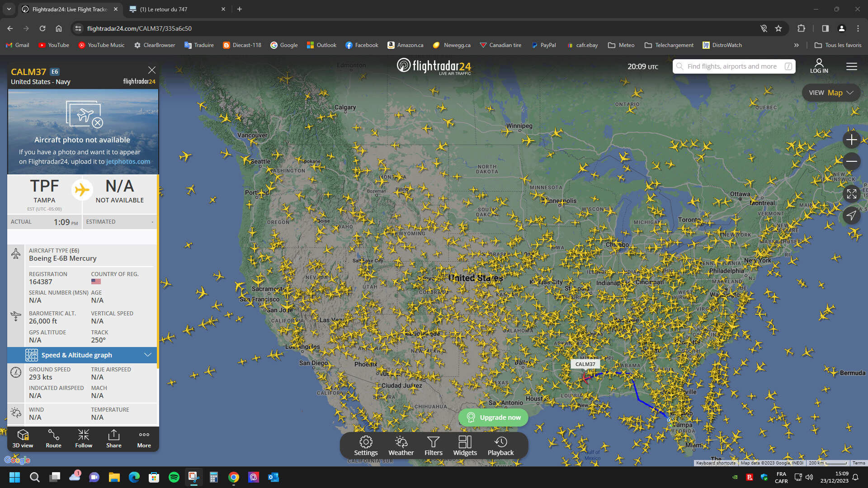Toggle fullscreen map mode
This screenshot has width=868, height=488.
[851, 194]
